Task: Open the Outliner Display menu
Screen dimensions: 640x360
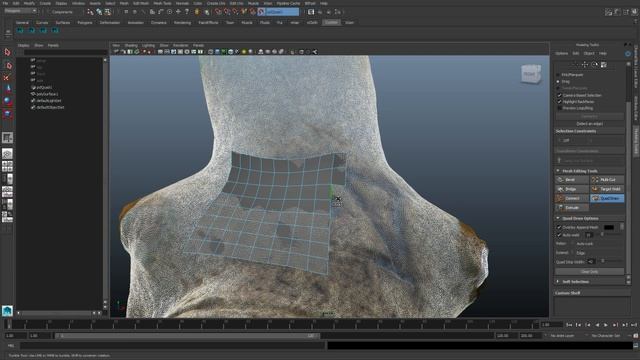Action: click(23, 45)
